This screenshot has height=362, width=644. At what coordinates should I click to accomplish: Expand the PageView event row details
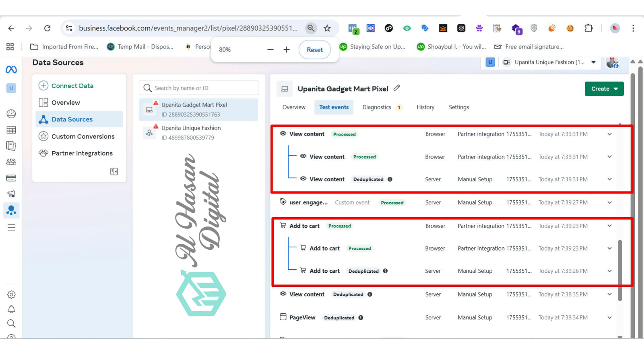609,318
